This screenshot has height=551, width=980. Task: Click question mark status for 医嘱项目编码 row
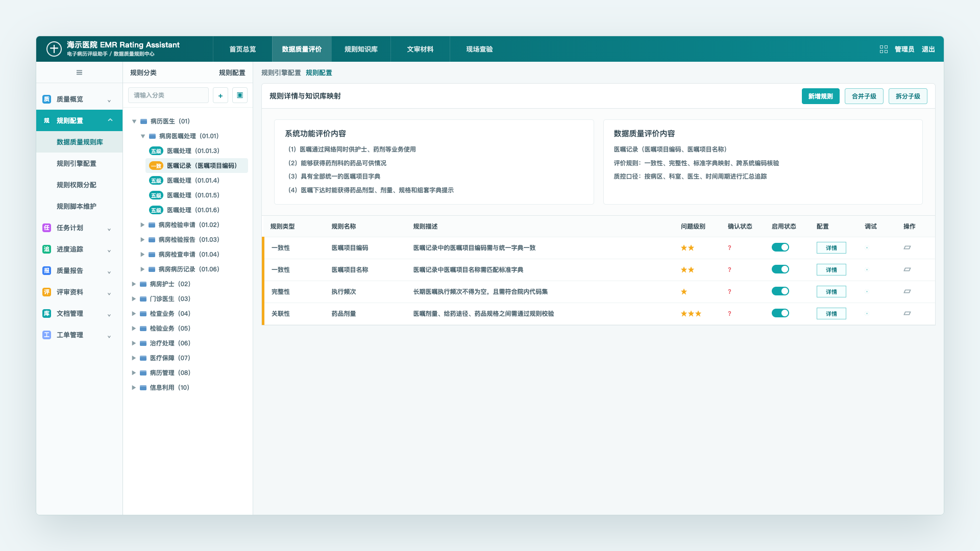pos(729,248)
